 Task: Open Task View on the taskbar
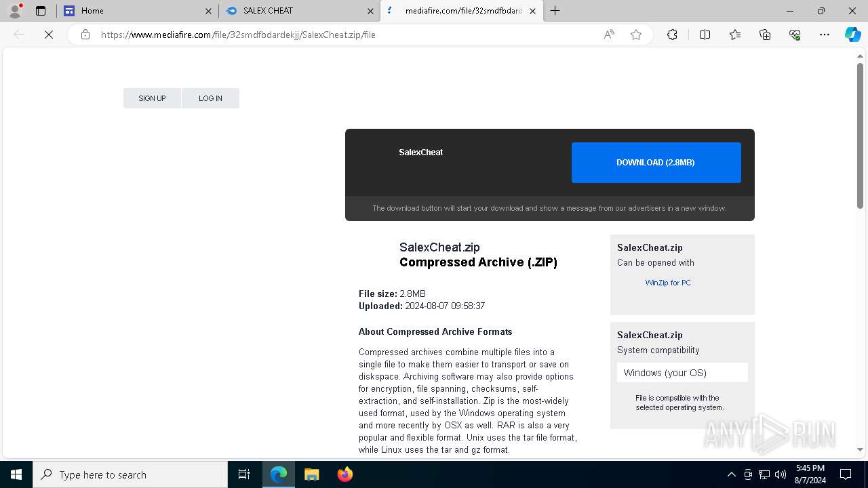pyautogui.click(x=244, y=474)
